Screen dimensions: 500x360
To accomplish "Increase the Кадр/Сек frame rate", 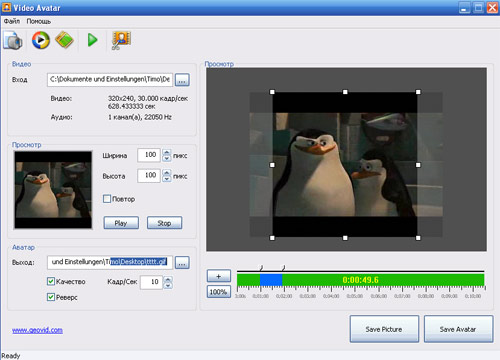I will 168,279.
